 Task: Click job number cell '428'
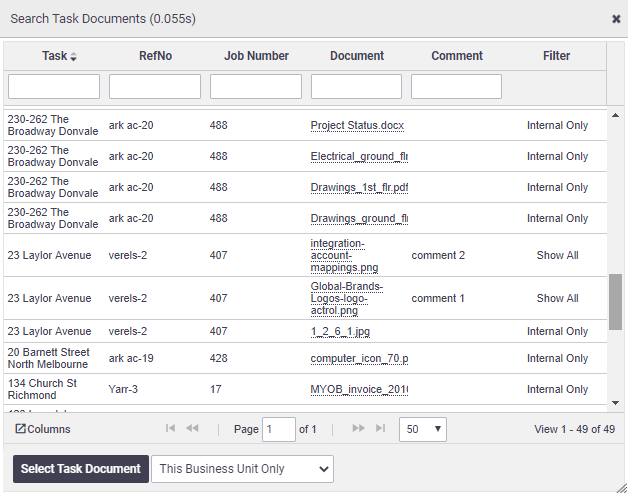pyautogui.click(x=218, y=358)
